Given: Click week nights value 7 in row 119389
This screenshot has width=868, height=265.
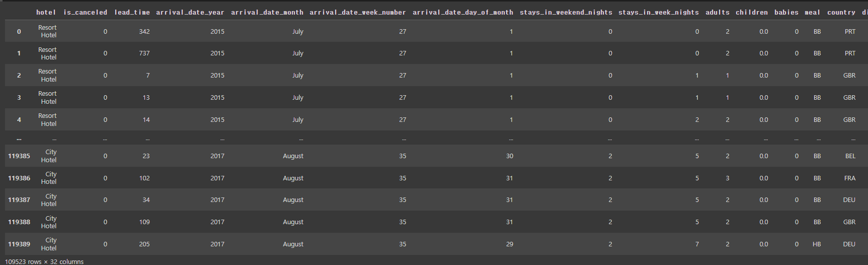Looking at the screenshot, I should pyautogui.click(x=697, y=244).
